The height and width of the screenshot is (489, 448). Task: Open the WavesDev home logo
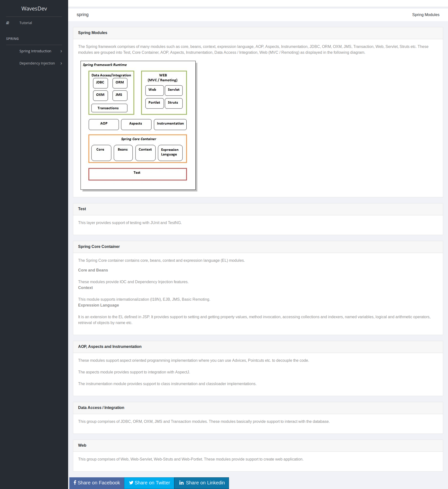34,9
